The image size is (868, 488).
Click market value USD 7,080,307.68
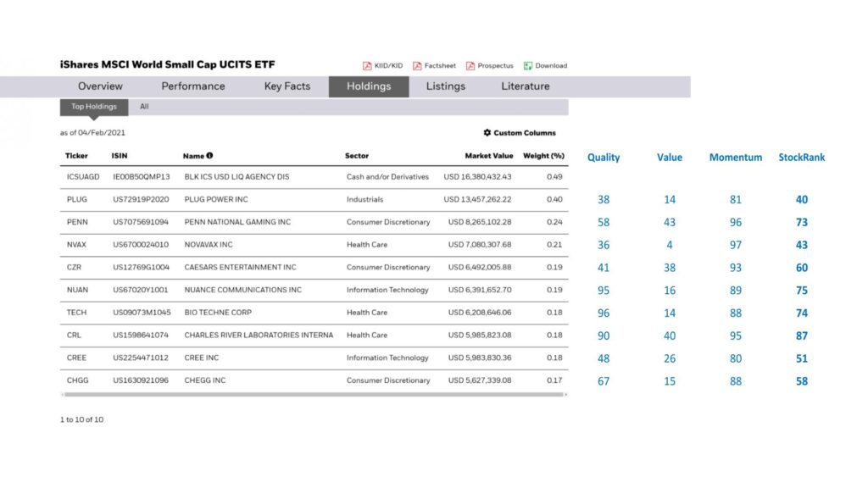(480, 245)
